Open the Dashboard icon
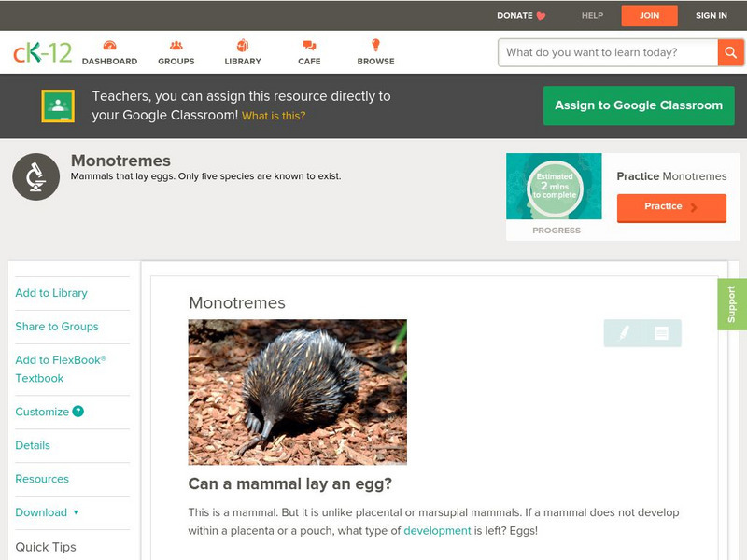Viewport: 747px width, 560px height. tap(109, 46)
